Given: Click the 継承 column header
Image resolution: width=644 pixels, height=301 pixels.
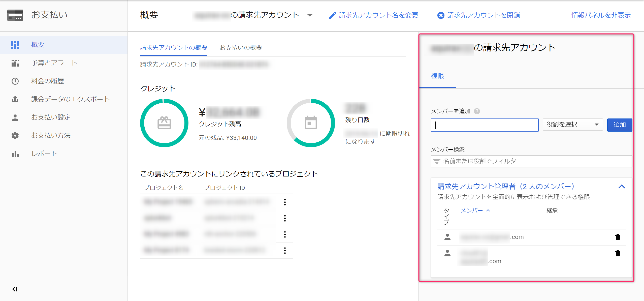Looking at the screenshot, I should pos(552,210).
